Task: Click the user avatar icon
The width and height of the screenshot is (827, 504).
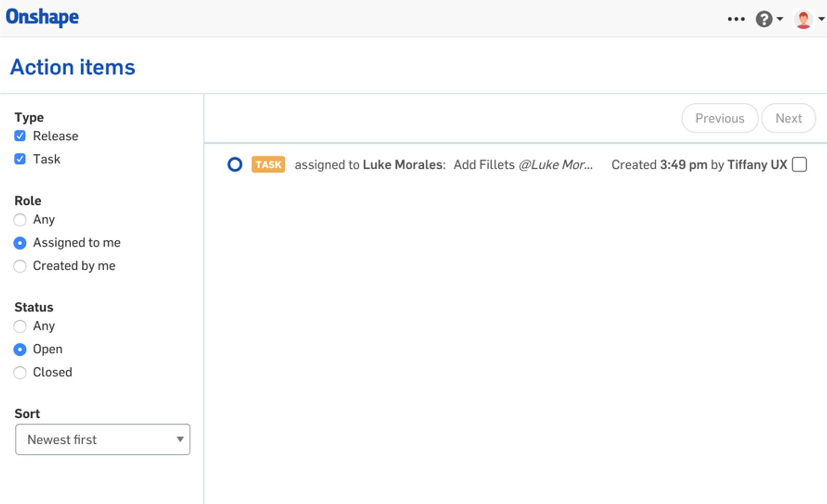Action: (x=803, y=20)
